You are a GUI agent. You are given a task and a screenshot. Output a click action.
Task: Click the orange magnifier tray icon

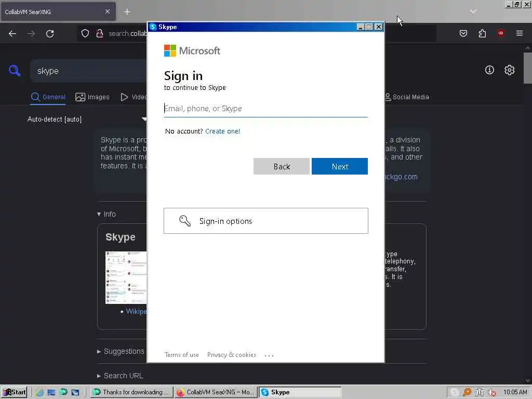[467, 392]
